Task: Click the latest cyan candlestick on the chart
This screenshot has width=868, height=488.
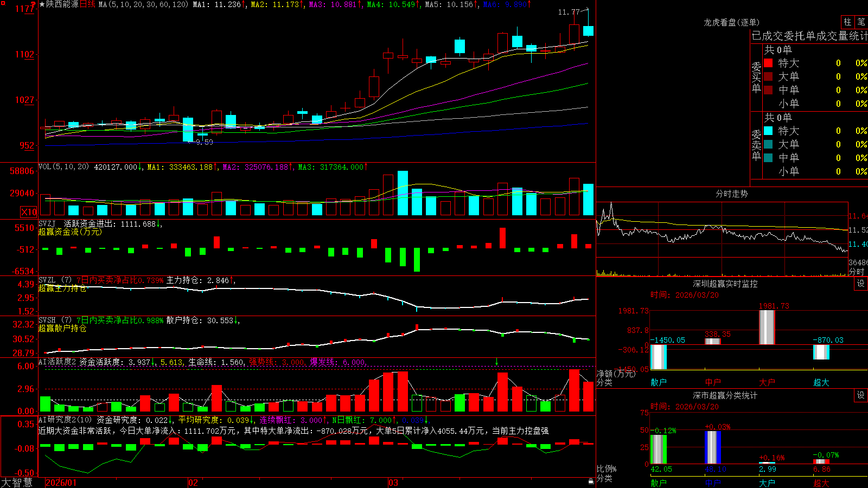Action: [588, 30]
